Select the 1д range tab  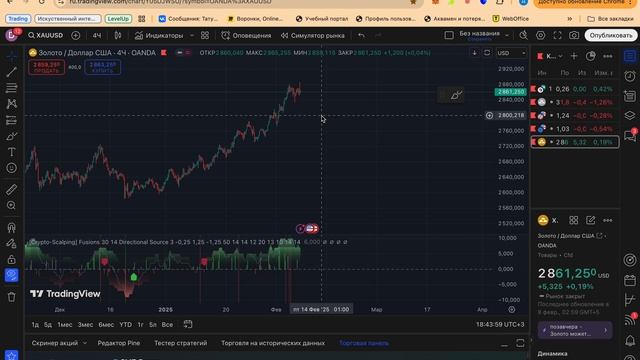point(35,325)
